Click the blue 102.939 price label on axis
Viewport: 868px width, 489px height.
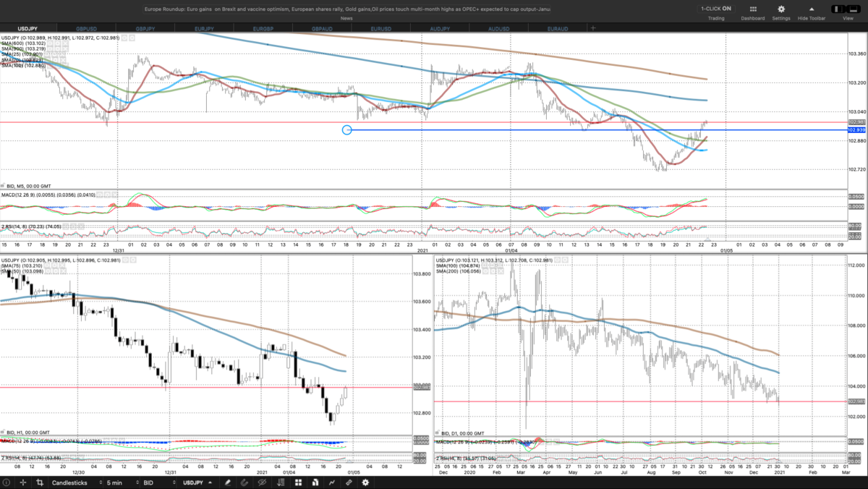pyautogui.click(x=856, y=130)
